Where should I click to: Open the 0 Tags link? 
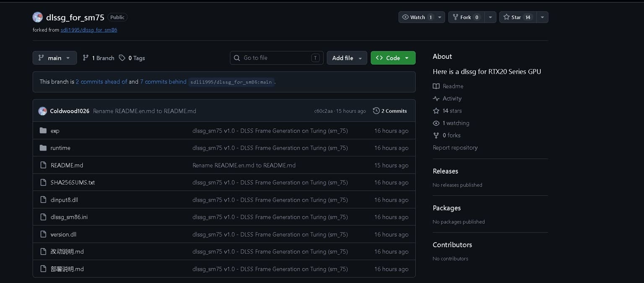coord(132,58)
